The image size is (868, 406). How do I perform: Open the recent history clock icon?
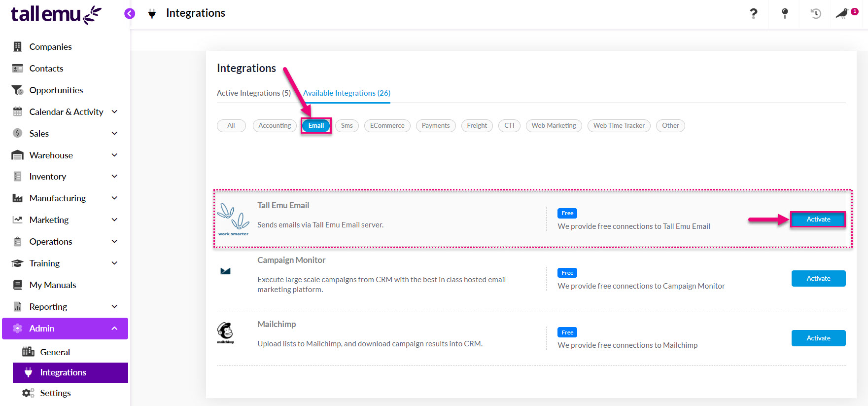click(x=816, y=13)
